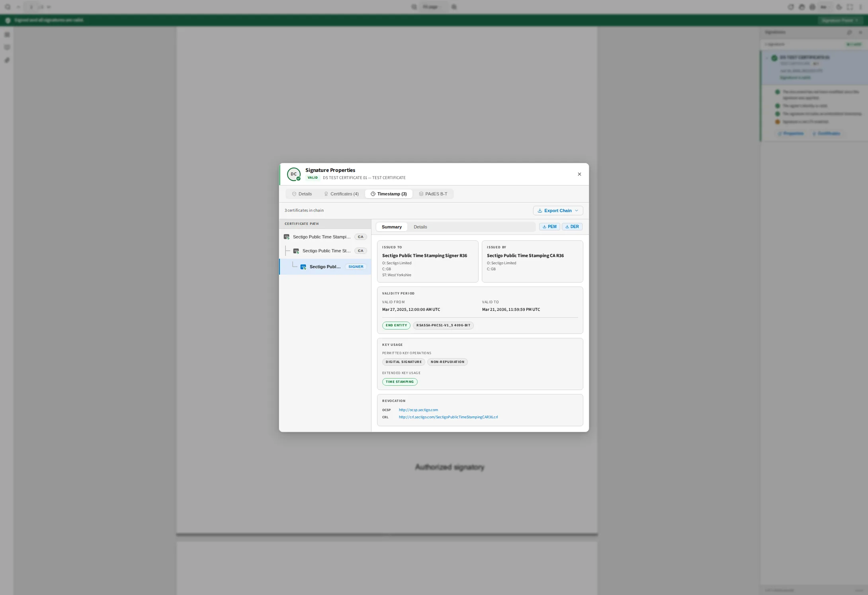Click the root Sectigo Public Time Stampi... certificate icon

point(286,237)
